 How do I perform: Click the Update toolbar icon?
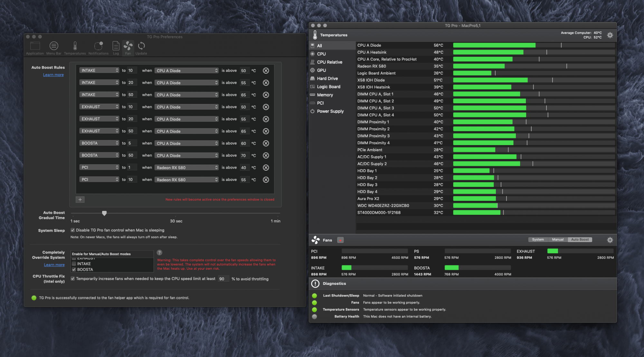[141, 46]
